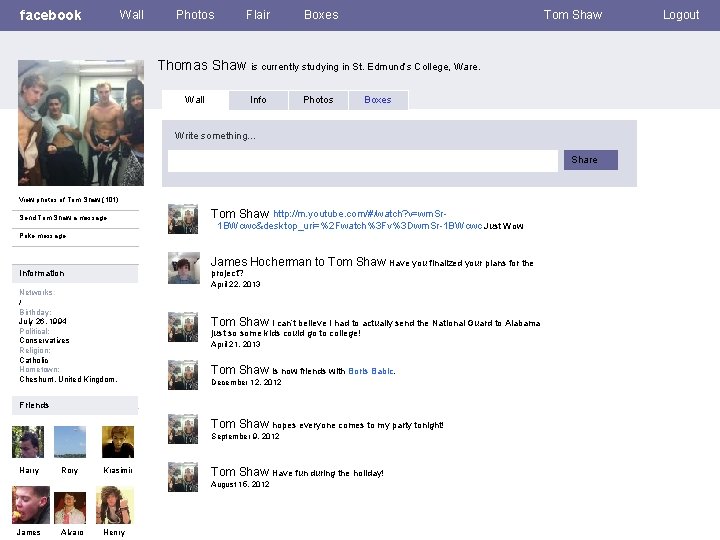Click Tom Shaw name on party post
Image resolution: width=720 pixels, height=540 pixels.
[x=240, y=423]
